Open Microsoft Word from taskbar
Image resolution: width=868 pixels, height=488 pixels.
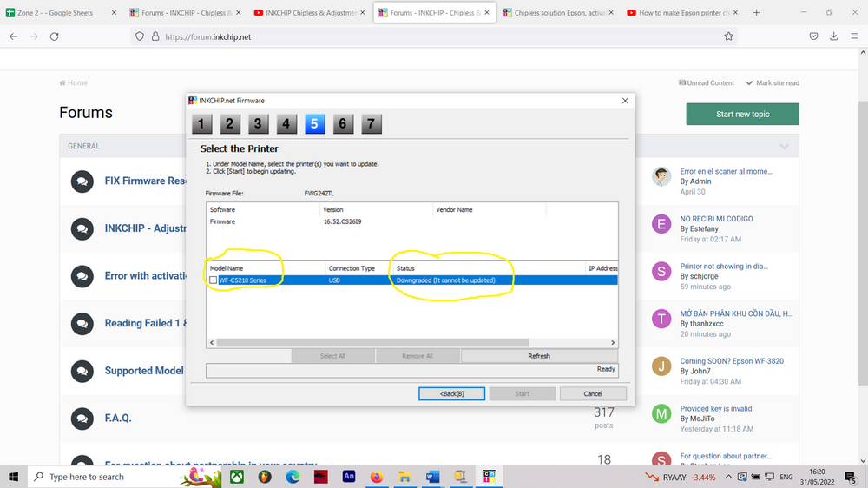tap(433, 477)
